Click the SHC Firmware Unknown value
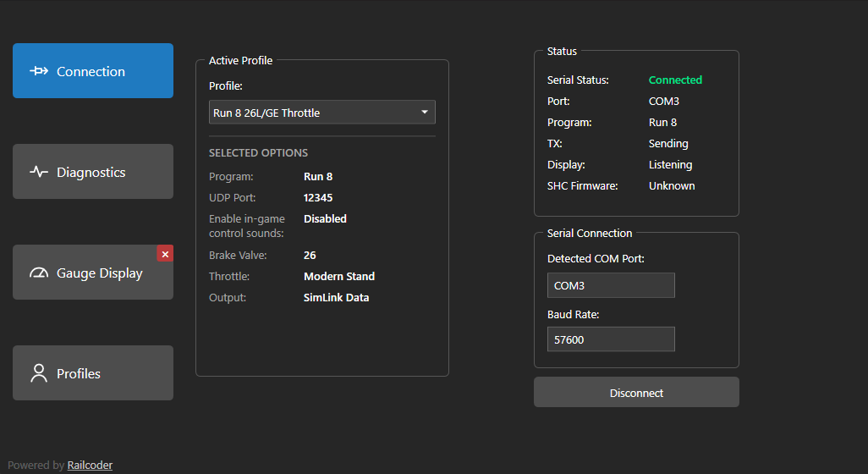Image resolution: width=868 pixels, height=474 pixels. click(672, 186)
